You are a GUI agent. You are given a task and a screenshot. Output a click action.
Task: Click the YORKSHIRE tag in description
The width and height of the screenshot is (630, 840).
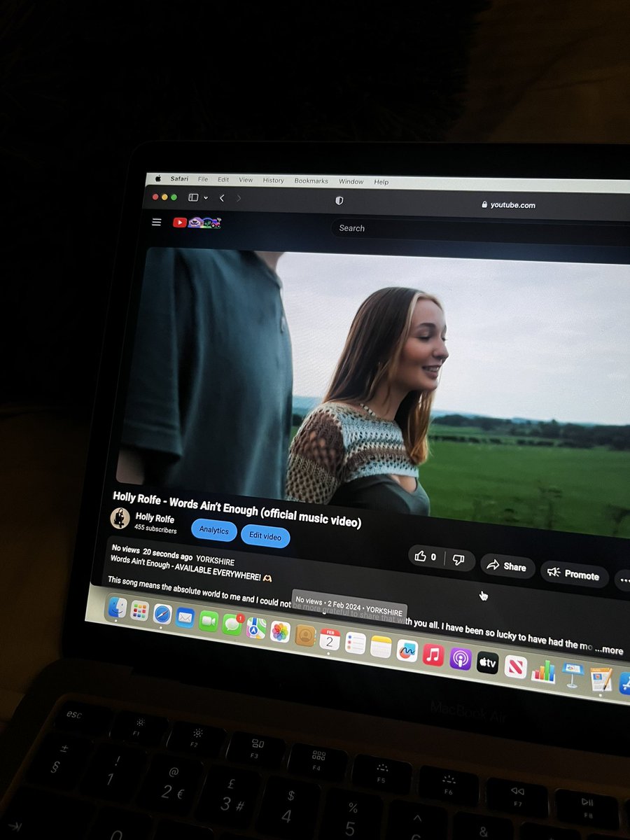click(215, 561)
